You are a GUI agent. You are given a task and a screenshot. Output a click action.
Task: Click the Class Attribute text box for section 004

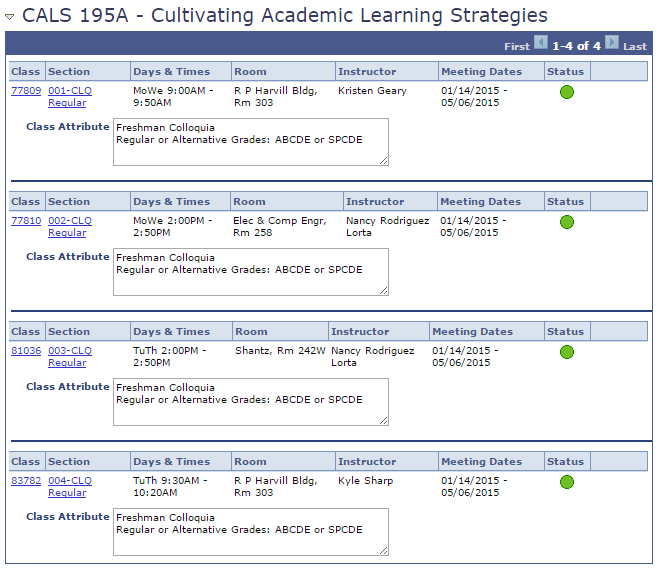[250, 532]
